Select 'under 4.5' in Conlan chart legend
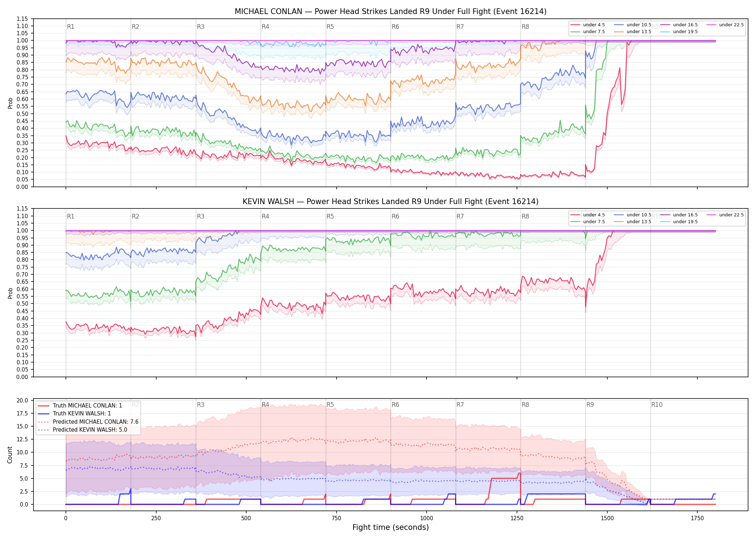 588,25
